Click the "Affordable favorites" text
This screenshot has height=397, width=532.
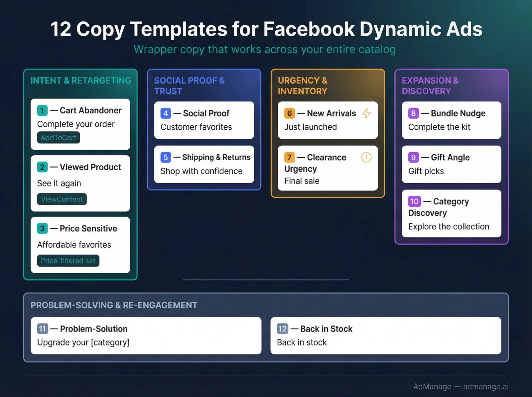click(74, 245)
